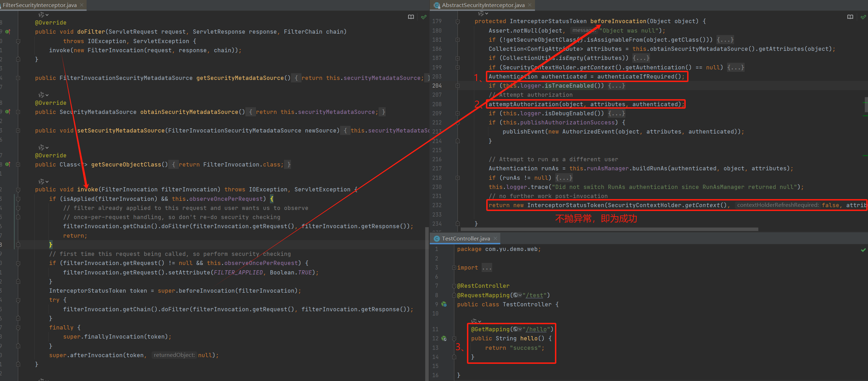Viewport: 868px width, 381px height.
Task: Switch to the AbstractSecurityInterceptor.java tab
Action: coord(483,5)
